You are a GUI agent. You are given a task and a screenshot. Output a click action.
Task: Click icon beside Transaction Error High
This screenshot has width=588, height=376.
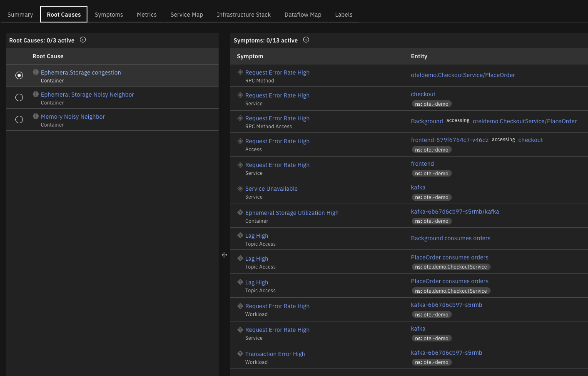pyautogui.click(x=240, y=354)
